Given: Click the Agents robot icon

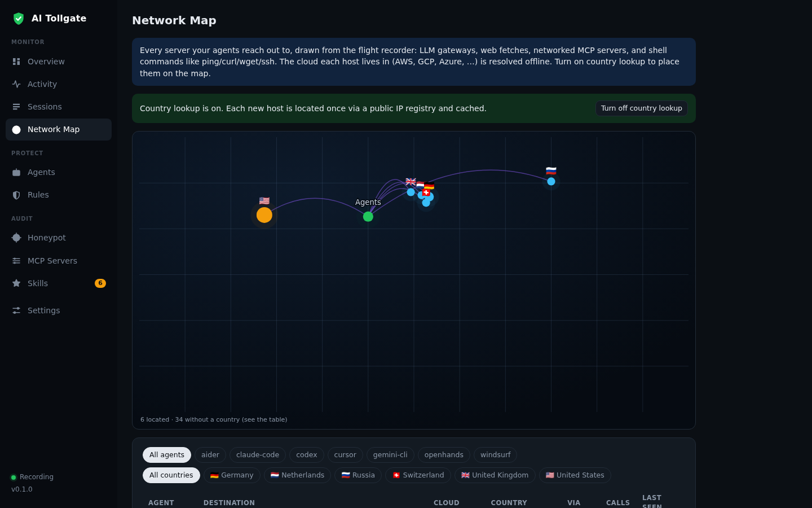Looking at the screenshot, I should coord(16,172).
